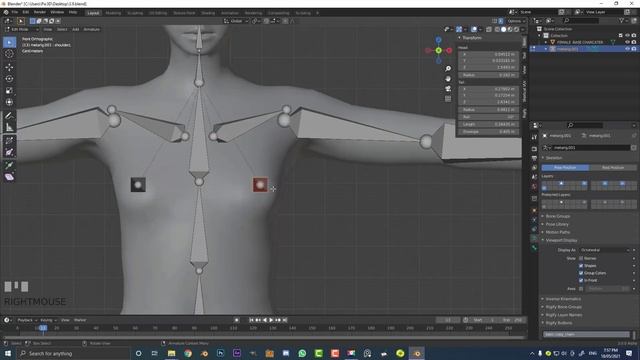640x360 pixels.
Task: Toggle Names display checkbox
Action: point(581,258)
